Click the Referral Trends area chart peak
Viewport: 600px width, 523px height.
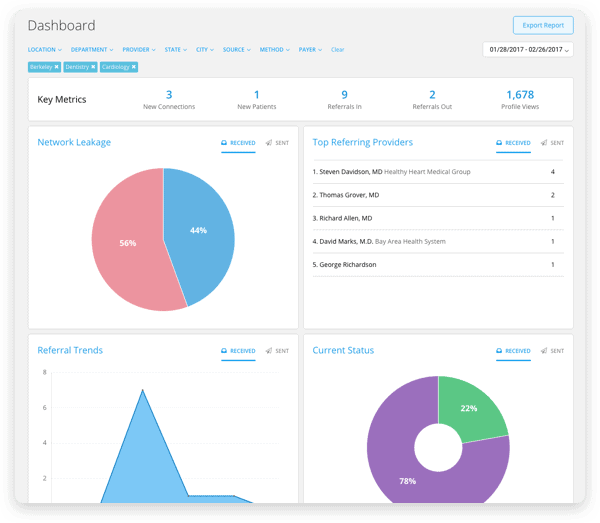[x=142, y=391]
